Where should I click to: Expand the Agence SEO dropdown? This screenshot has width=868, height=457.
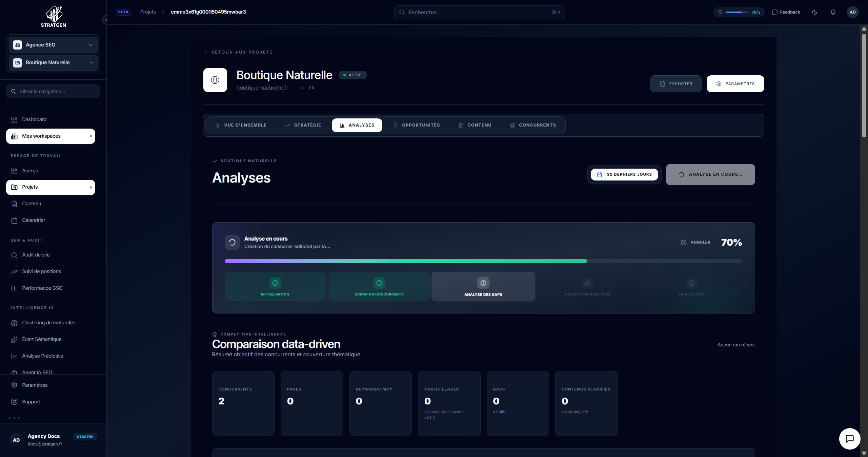pos(53,45)
